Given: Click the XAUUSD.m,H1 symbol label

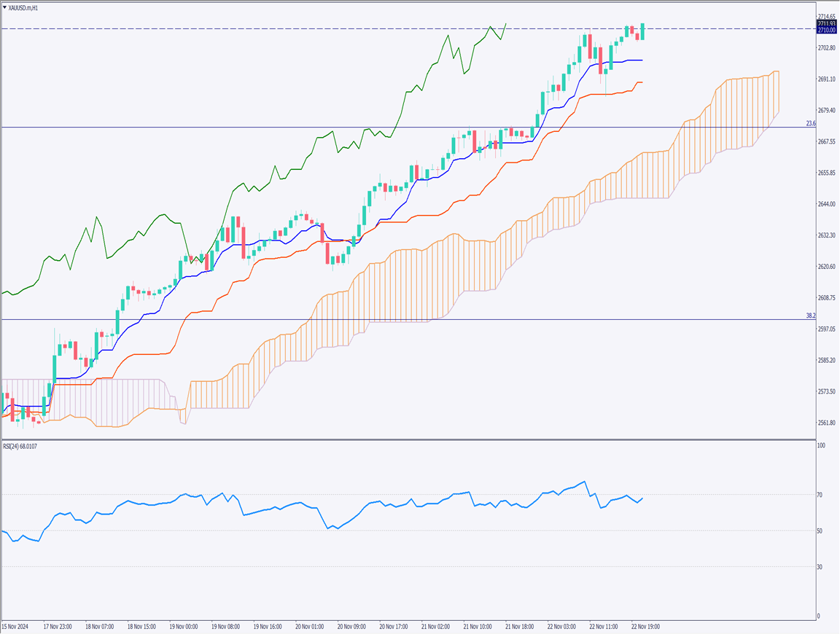Looking at the screenshot, I should [24, 7].
